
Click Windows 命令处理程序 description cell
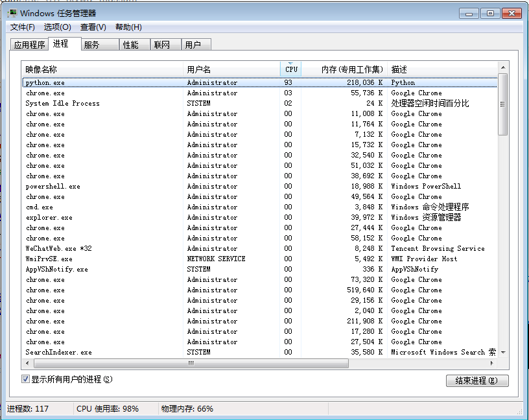click(x=430, y=207)
